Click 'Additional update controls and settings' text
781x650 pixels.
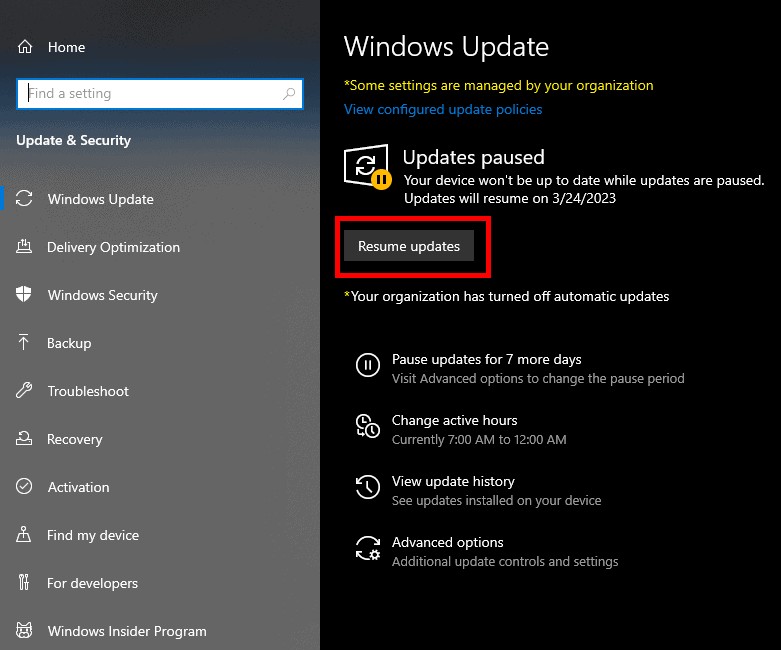(505, 561)
